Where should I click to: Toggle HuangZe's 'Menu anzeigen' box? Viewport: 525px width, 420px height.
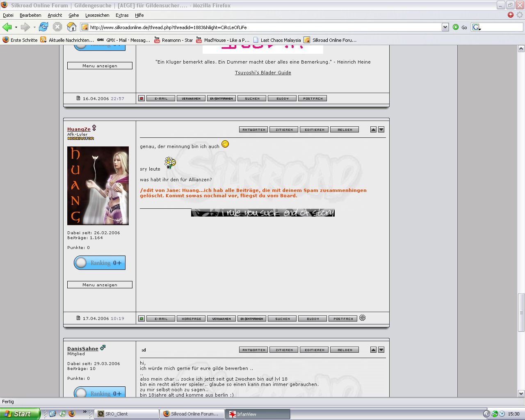pyautogui.click(x=100, y=285)
